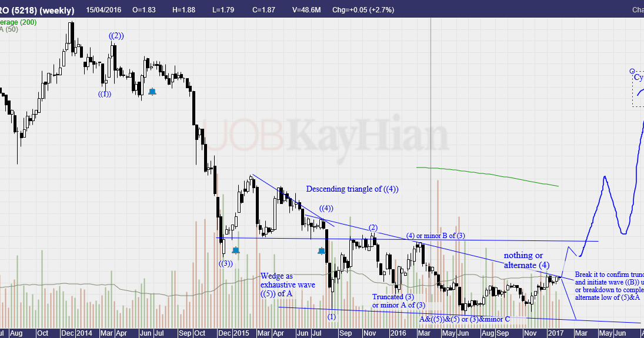
Task: Click the date value 15/04/2016 in the header
Action: tap(104, 10)
